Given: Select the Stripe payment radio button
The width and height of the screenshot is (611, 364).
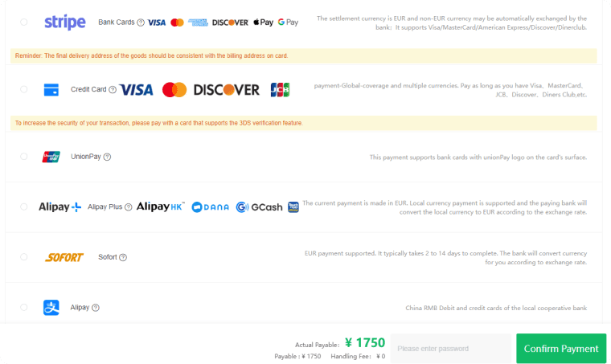Looking at the screenshot, I should pyautogui.click(x=24, y=22).
